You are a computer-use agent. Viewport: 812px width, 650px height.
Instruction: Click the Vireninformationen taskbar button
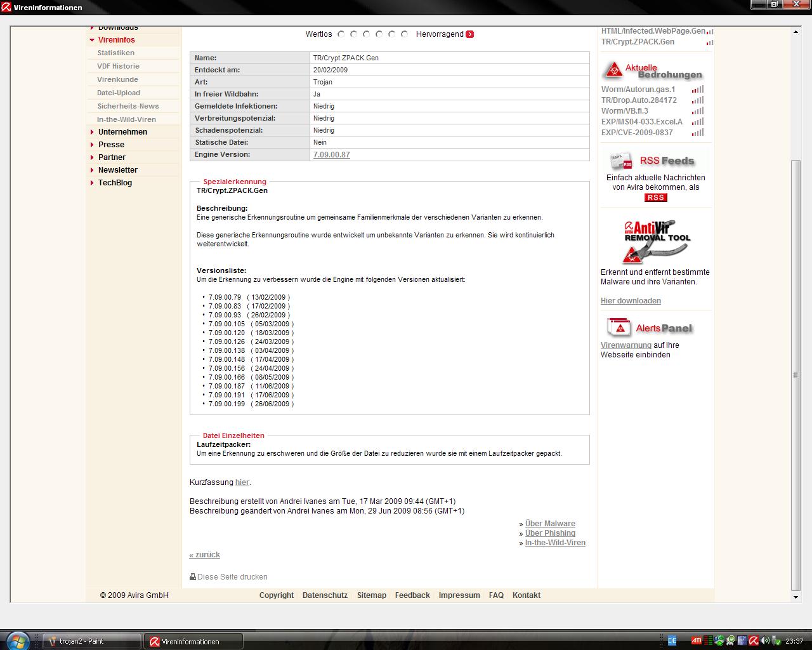click(x=193, y=641)
